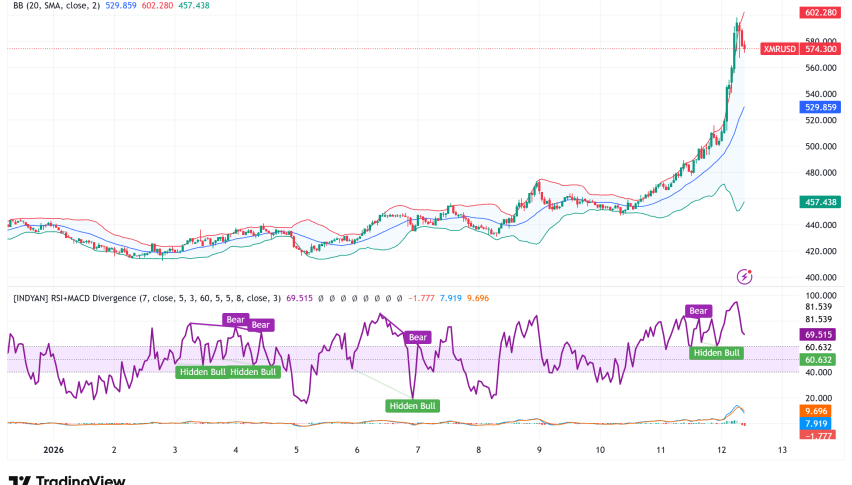This screenshot has width=852, height=485.
Task: Click the Hidden Bull label below date 7
Action: (412, 405)
